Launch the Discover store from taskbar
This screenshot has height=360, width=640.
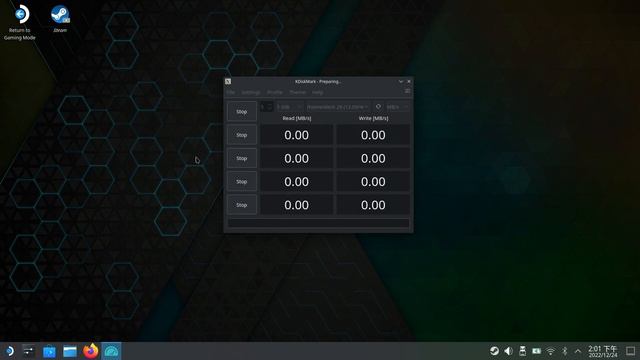(49, 351)
